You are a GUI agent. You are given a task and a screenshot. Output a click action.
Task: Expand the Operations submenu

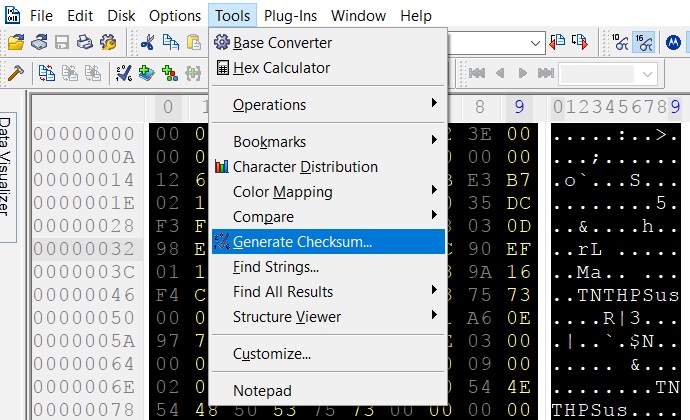[x=328, y=104]
